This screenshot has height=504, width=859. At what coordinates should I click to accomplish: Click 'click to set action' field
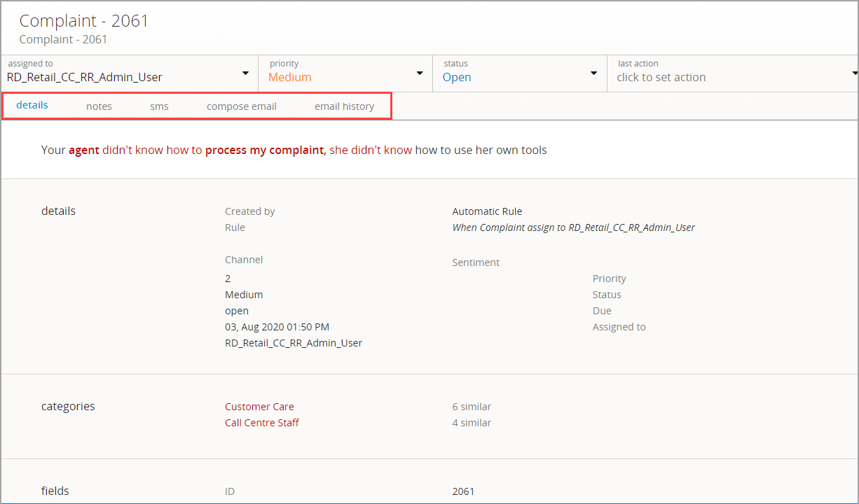tap(661, 78)
